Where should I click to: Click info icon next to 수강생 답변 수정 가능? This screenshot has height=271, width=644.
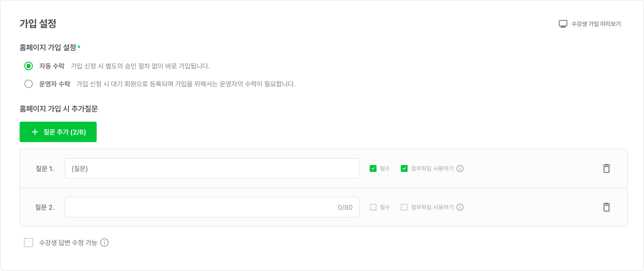click(x=104, y=242)
